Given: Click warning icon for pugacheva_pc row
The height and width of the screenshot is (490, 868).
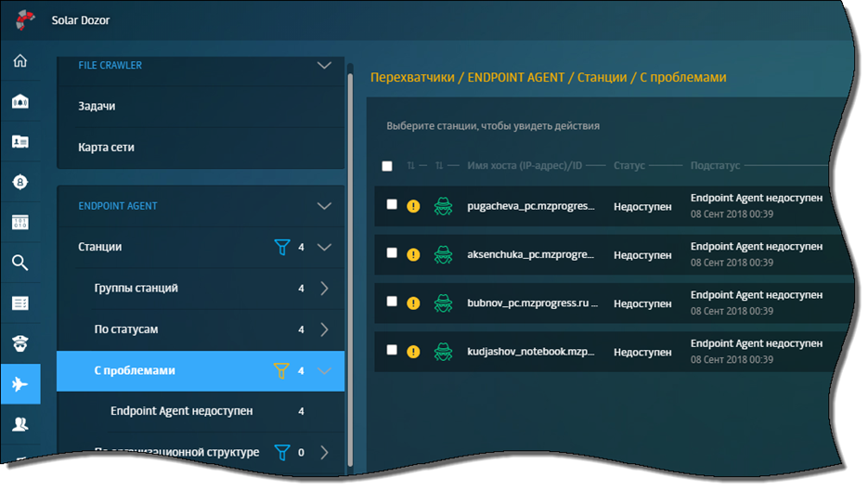Looking at the screenshot, I should pyautogui.click(x=413, y=207).
